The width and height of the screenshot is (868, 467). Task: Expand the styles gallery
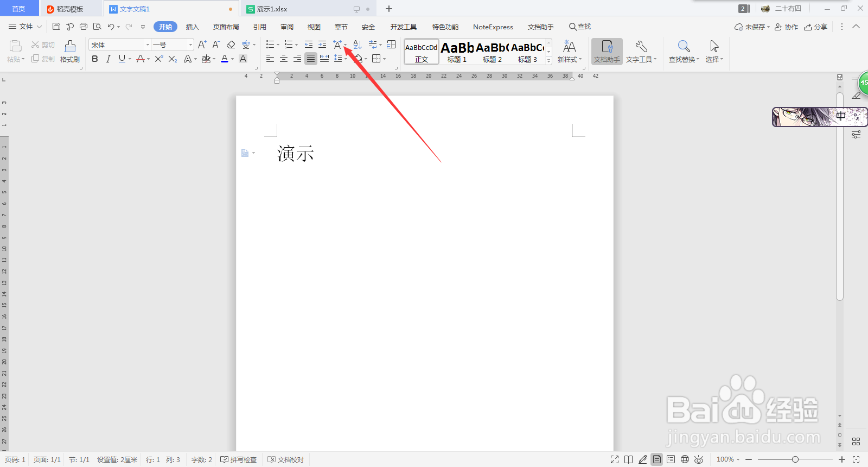pos(549,60)
